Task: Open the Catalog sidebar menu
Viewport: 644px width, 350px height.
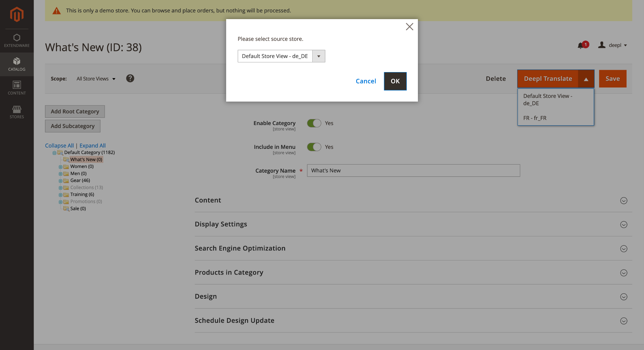Action: [x=17, y=64]
